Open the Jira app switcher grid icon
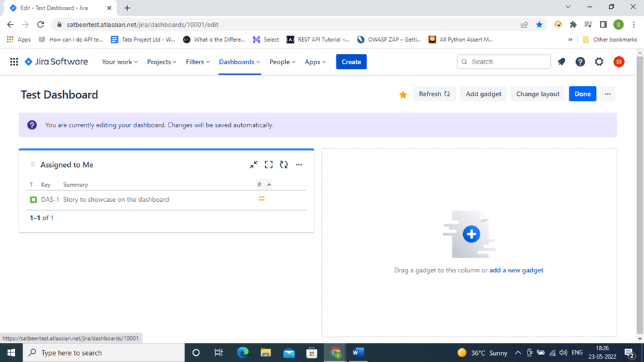Image resolution: width=644 pixels, height=362 pixels. coord(14,62)
